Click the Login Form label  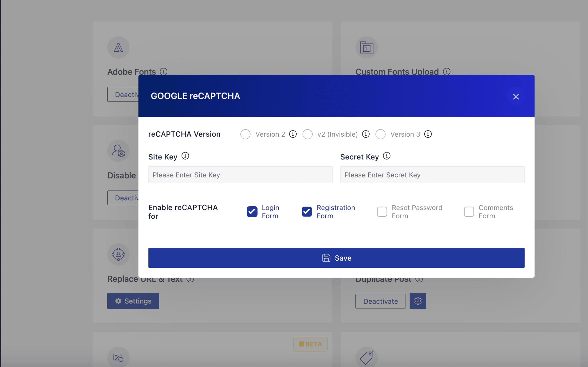point(270,212)
